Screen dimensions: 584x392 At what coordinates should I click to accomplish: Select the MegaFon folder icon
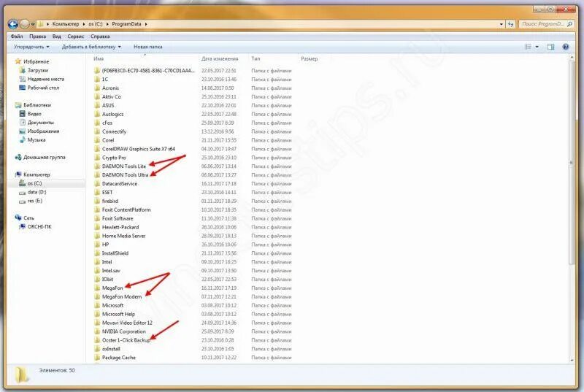97,288
